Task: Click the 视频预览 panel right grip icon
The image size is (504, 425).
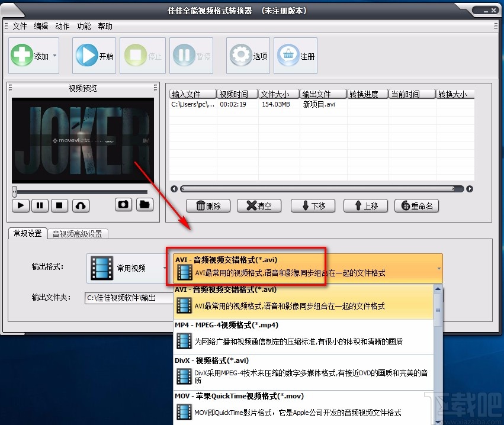Action: (155, 88)
